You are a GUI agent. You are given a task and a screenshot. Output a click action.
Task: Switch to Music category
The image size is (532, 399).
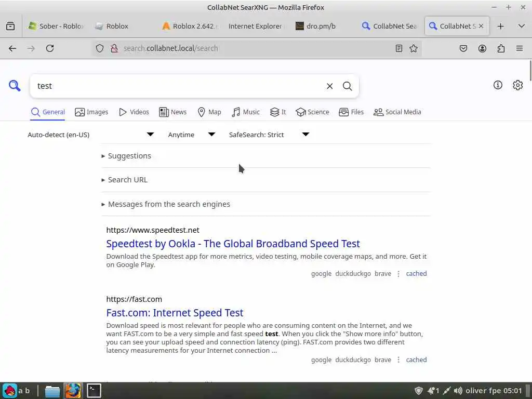[x=246, y=112]
